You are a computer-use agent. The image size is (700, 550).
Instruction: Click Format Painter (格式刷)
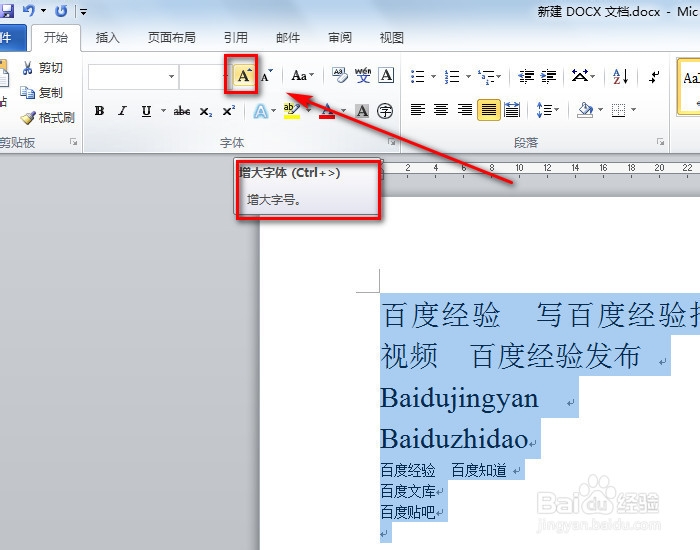click(48, 118)
